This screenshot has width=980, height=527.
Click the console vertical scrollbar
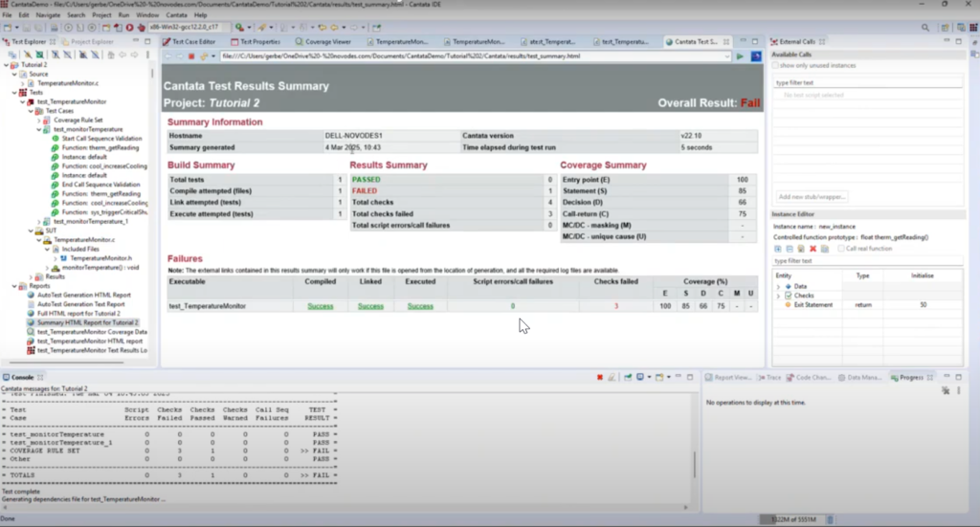click(694, 463)
